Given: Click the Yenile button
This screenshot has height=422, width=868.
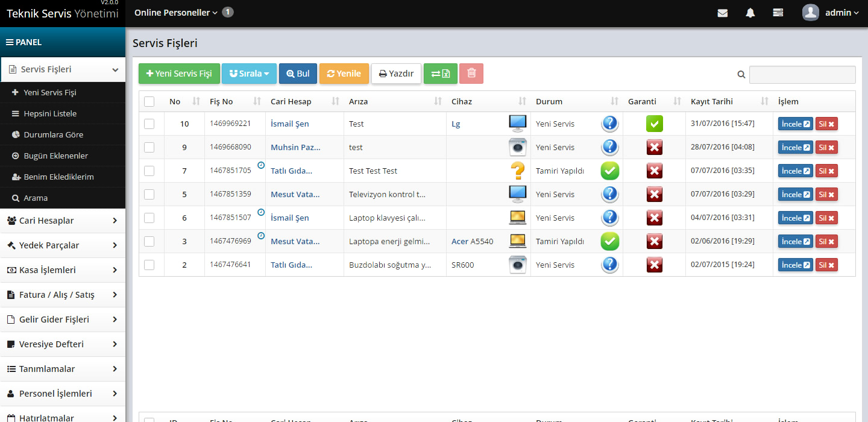Looking at the screenshot, I should (344, 74).
